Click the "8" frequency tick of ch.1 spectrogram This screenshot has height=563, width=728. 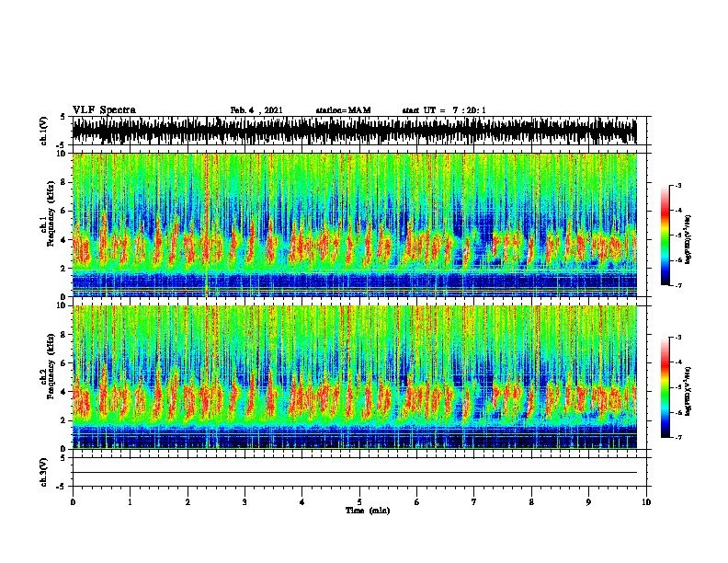coord(64,182)
